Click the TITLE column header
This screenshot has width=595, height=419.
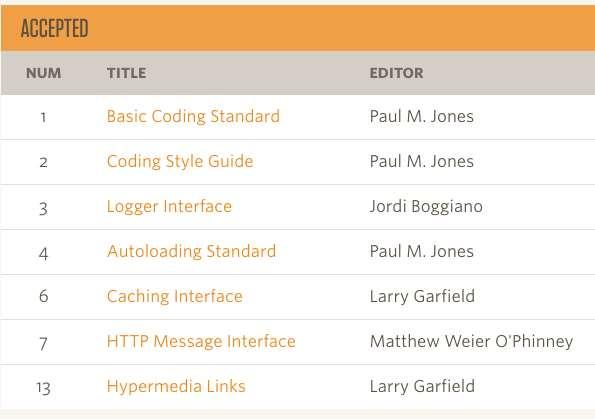click(x=126, y=73)
